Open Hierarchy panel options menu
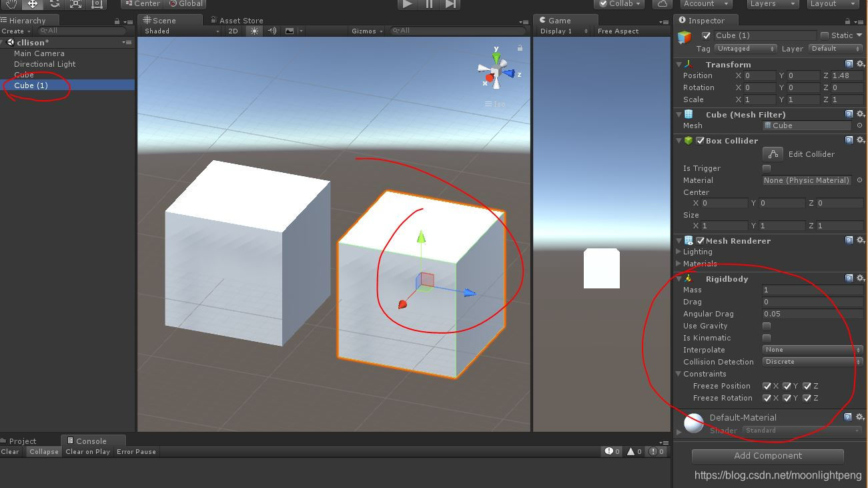The width and height of the screenshot is (868, 488). 128,21
